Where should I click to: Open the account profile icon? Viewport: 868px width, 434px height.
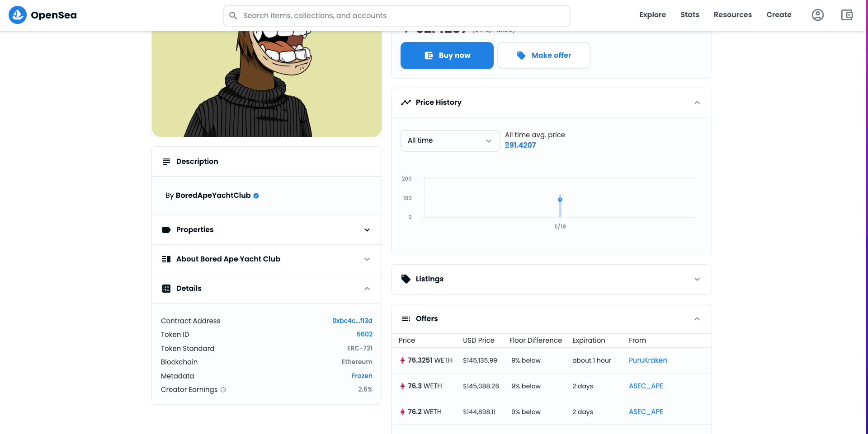tap(818, 14)
